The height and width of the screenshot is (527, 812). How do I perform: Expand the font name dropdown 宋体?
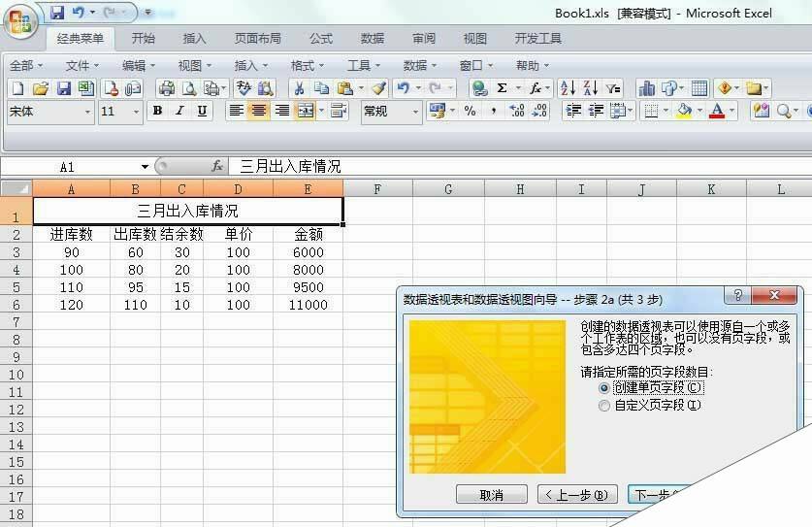[x=87, y=113]
